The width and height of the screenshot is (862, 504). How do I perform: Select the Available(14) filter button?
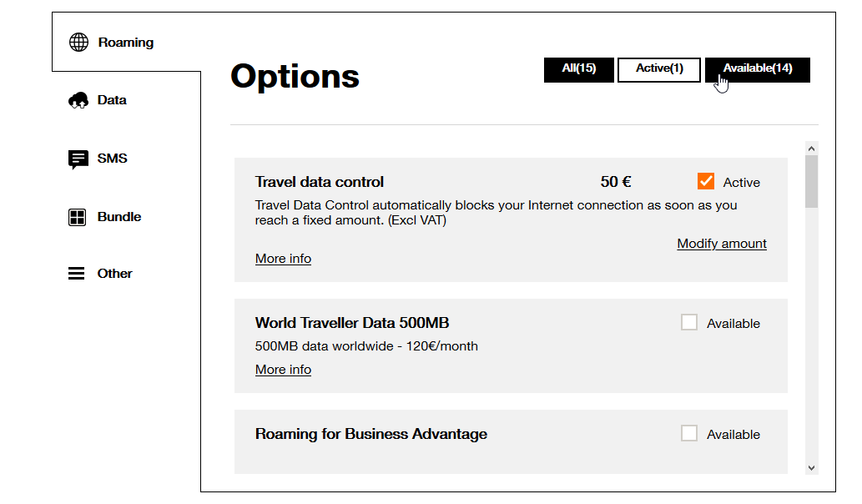point(757,70)
